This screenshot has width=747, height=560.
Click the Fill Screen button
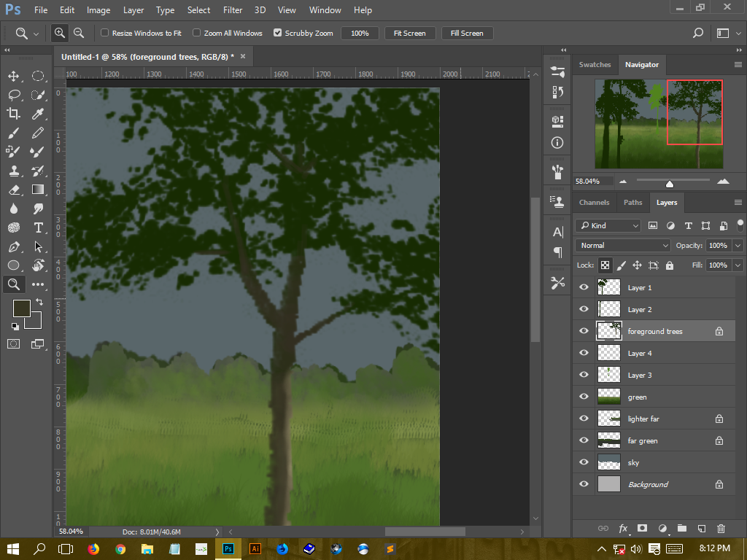[x=467, y=33]
